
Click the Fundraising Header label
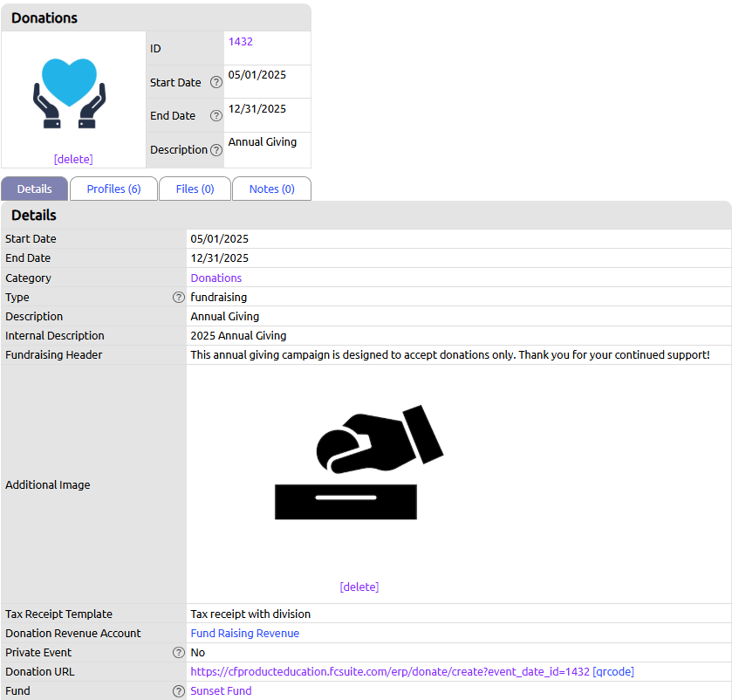pos(54,355)
